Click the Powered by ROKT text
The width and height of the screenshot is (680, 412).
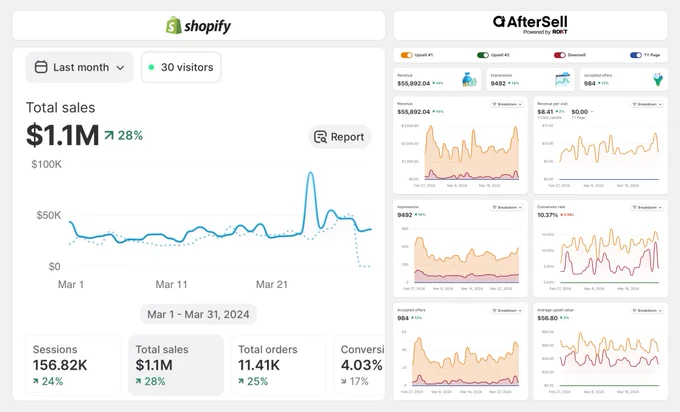coord(545,32)
